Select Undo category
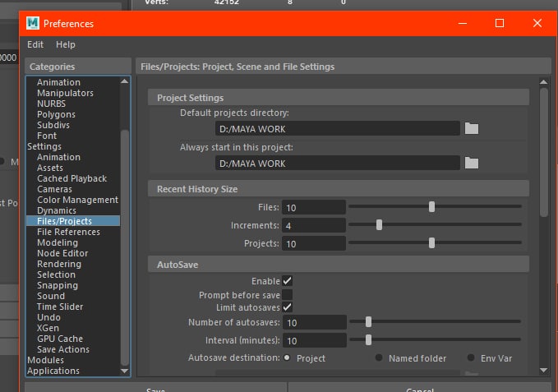The image size is (558, 392). (48, 317)
